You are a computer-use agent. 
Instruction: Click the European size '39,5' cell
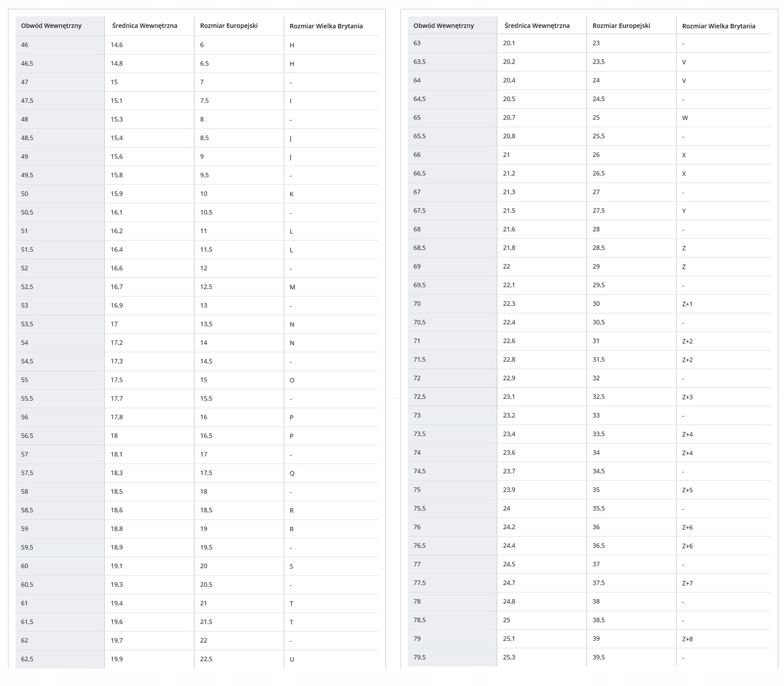point(599,658)
